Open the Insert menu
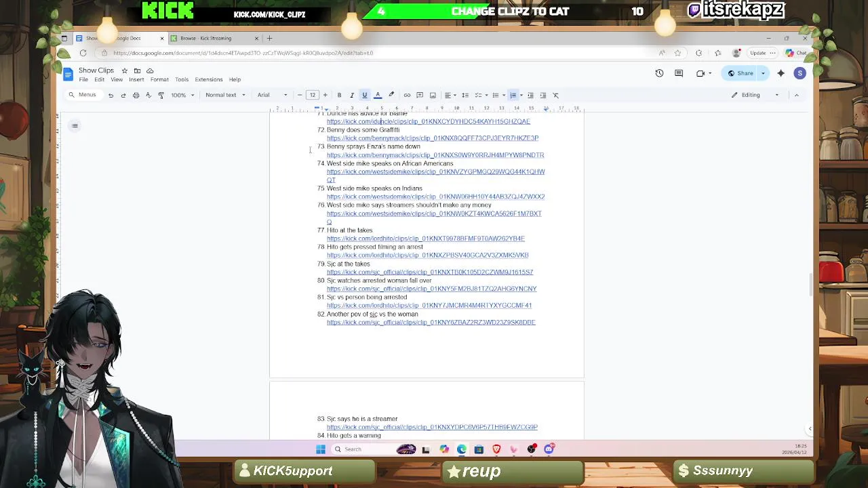Viewport: 868px width, 488px height. click(136, 80)
